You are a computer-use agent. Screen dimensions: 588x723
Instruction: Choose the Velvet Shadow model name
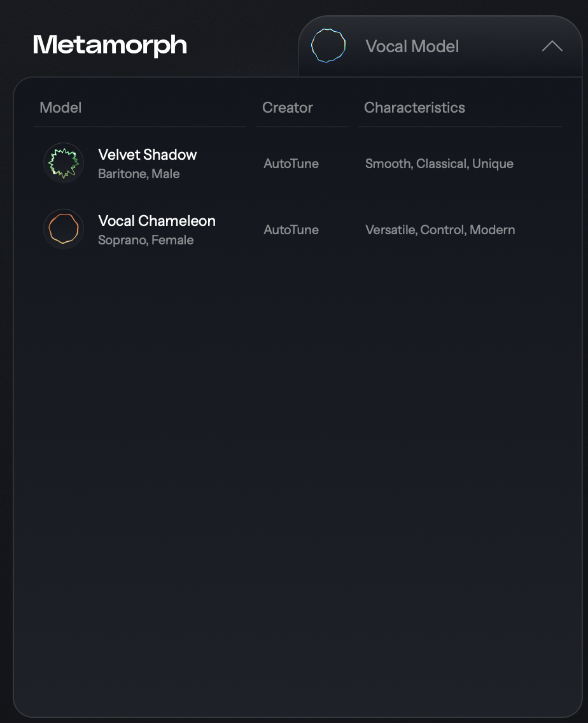(x=148, y=155)
